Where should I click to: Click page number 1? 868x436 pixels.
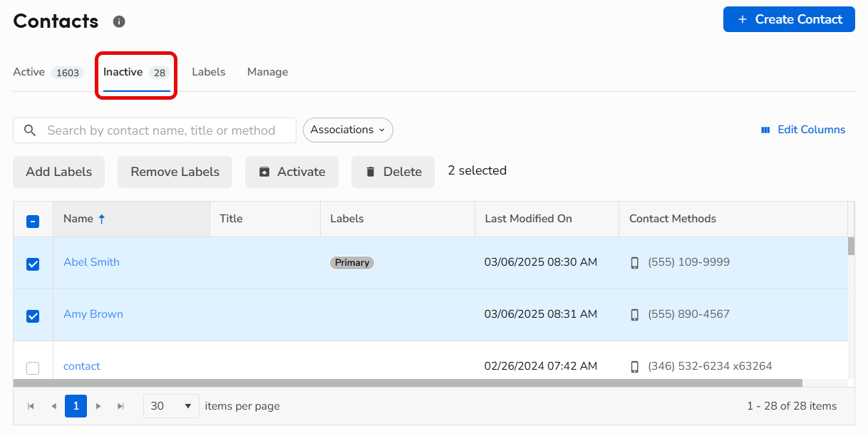(x=76, y=406)
